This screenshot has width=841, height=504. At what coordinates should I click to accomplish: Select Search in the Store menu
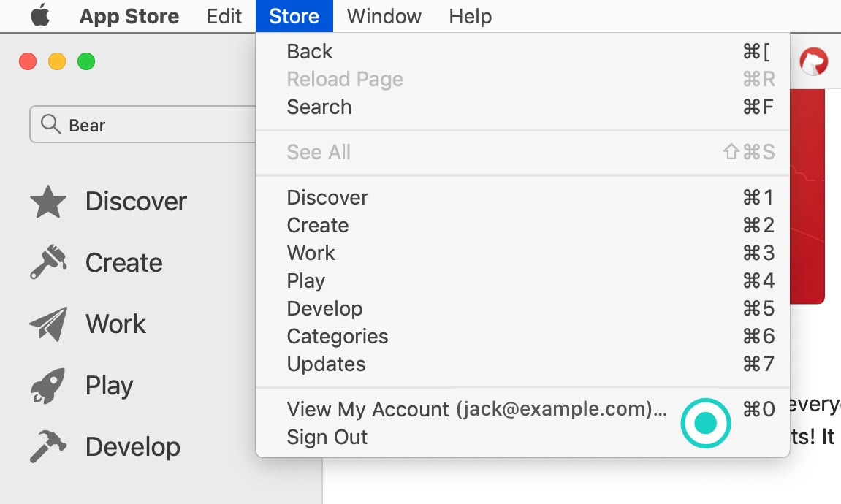pos(319,107)
